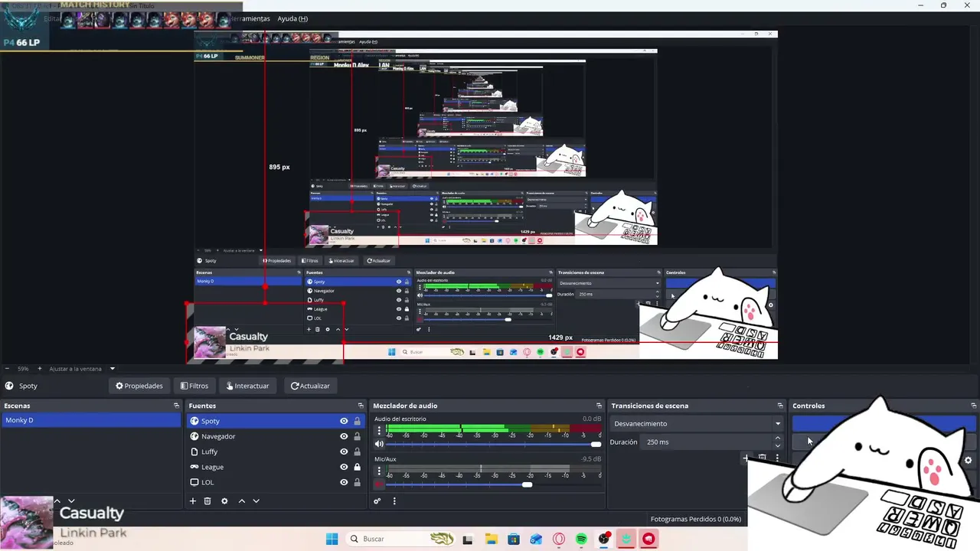Open Outlook from the taskbar
This screenshot has height=551, width=980.
tap(536, 539)
